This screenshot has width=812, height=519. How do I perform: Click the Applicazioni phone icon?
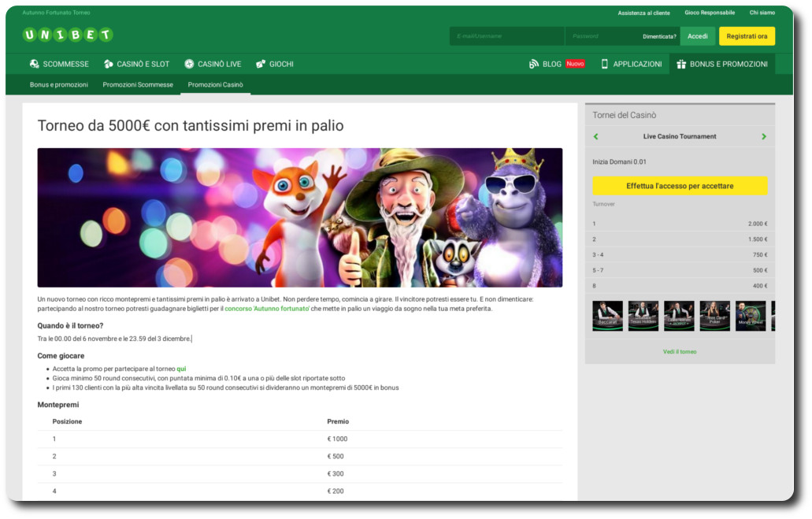point(604,64)
